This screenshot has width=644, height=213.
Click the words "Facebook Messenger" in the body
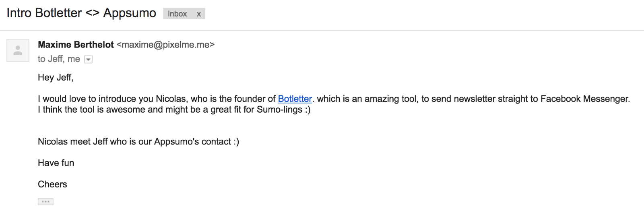[x=584, y=99]
